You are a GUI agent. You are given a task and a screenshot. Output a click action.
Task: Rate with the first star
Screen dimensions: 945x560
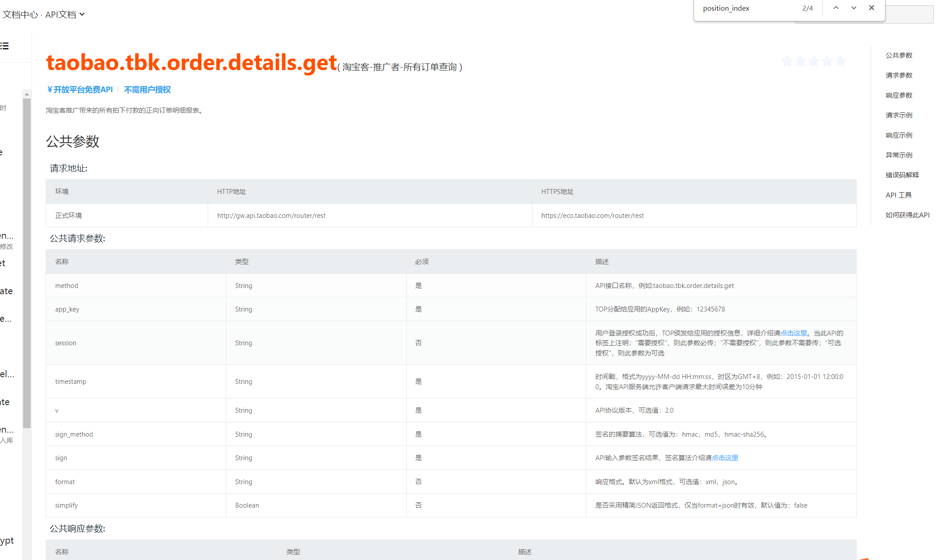pyautogui.click(x=787, y=61)
